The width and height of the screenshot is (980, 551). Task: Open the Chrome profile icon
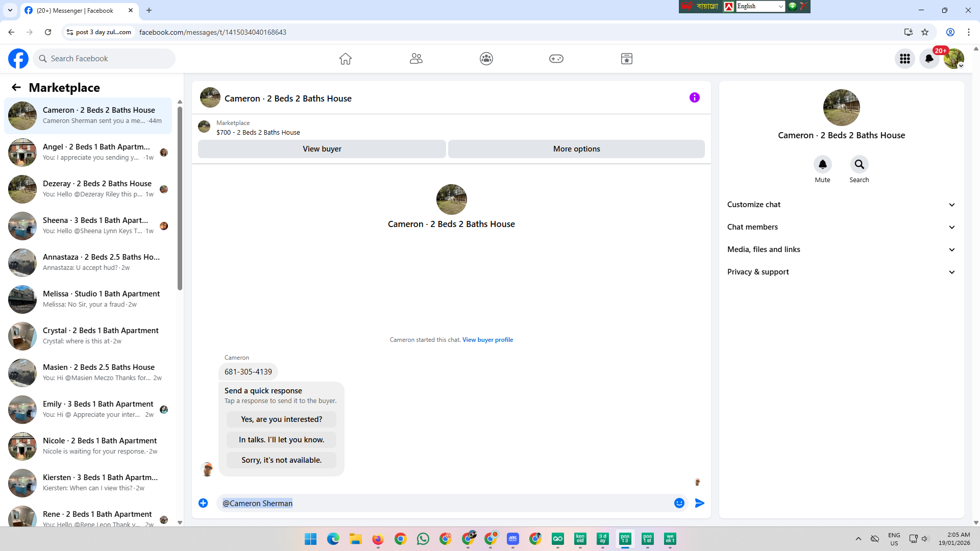950,32
